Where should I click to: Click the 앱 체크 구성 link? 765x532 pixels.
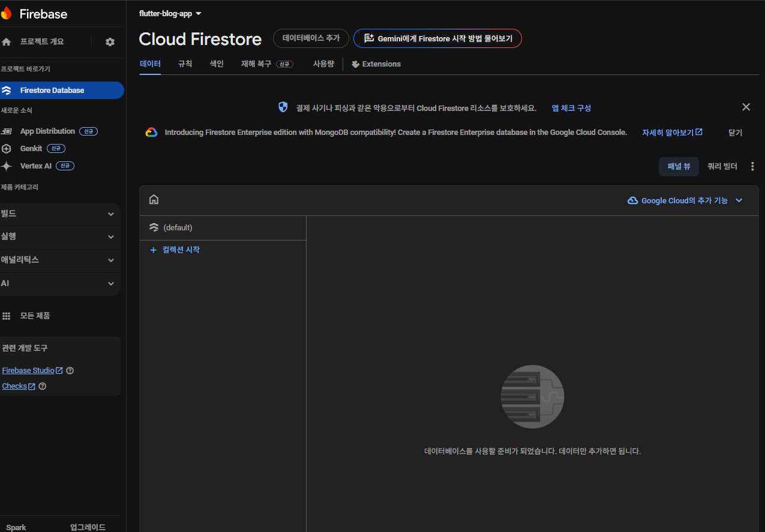coord(571,109)
